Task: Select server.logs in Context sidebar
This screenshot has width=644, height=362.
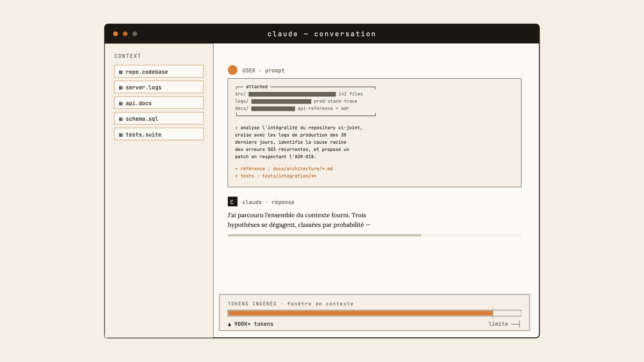Action: coord(159,87)
